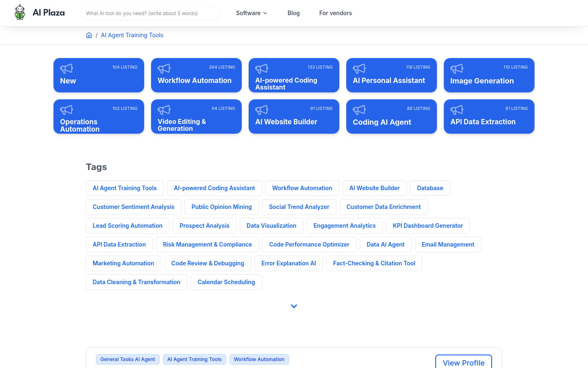The image size is (588, 368).
Task: Select the Email Management tag
Action: pyautogui.click(x=448, y=245)
